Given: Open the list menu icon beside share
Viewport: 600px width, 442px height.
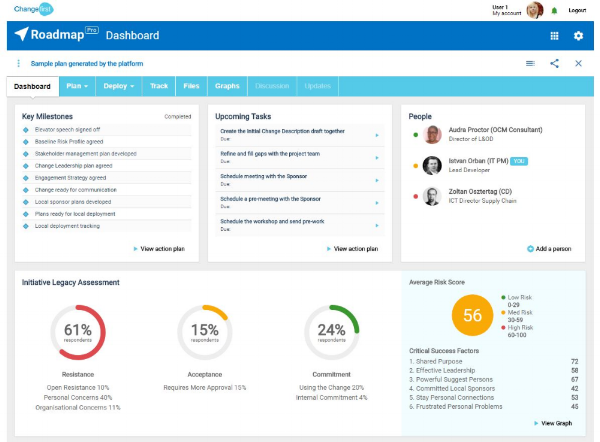Looking at the screenshot, I should [530, 63].
